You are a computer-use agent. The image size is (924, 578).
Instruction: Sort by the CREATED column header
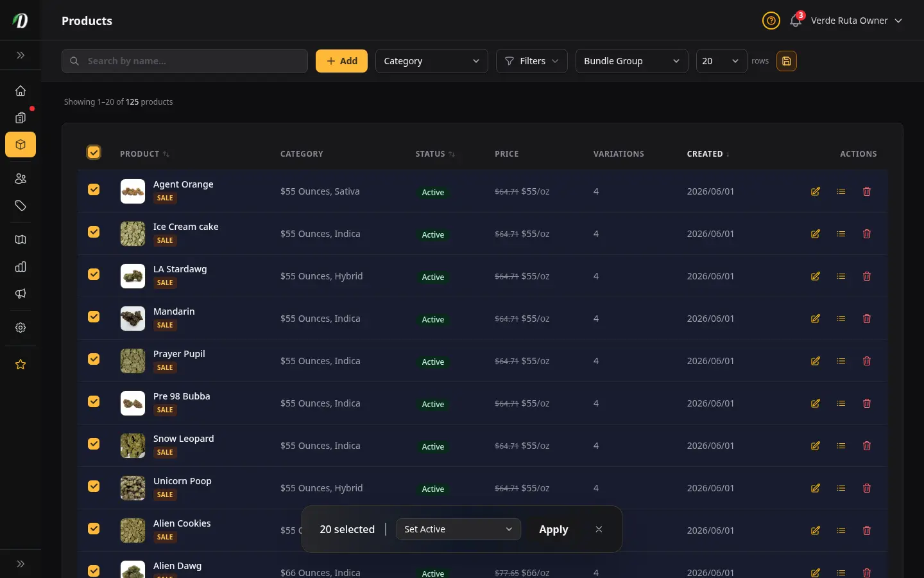[708, 154]
